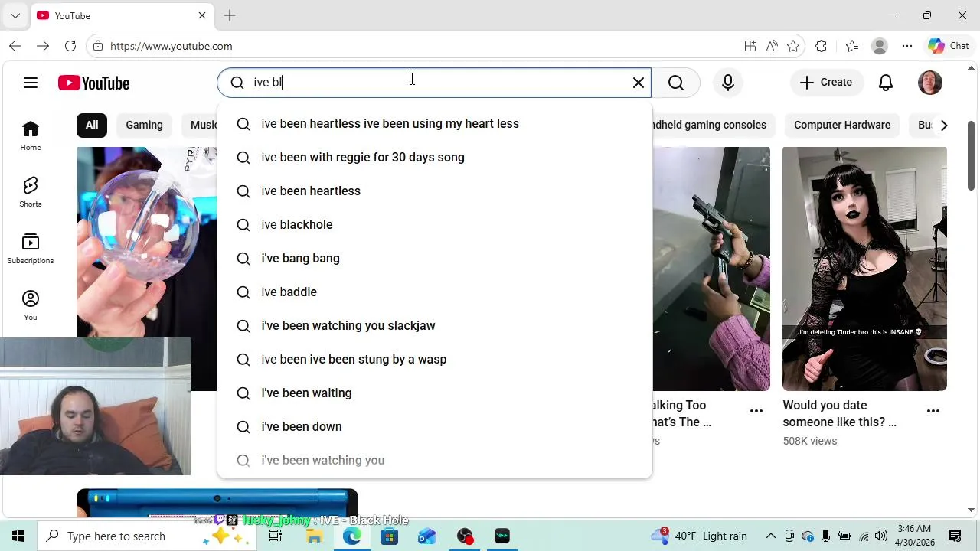Open Microsoft Store from the taskbar
The image size is (980, 551).
click(x=389, y=536)
